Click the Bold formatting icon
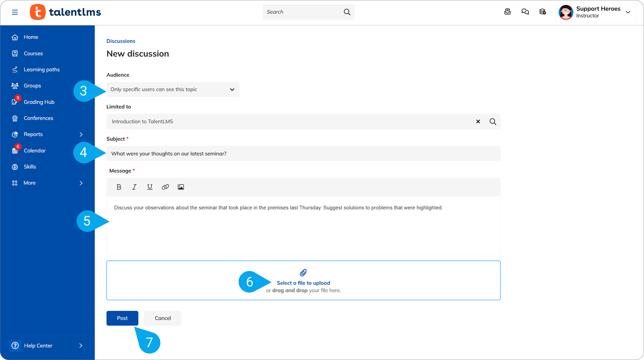The height and width of the screenshot is (360, 644). 119,187
